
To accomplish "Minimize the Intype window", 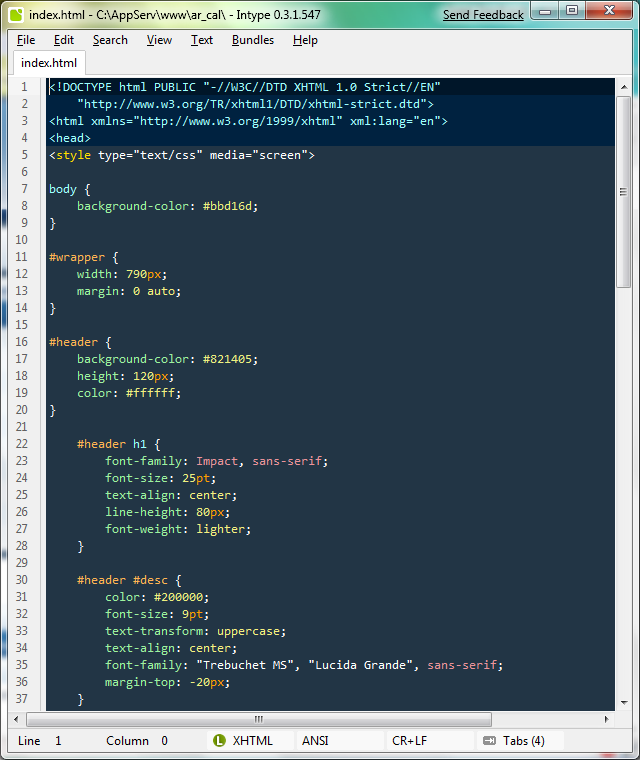I will (545, 11).
